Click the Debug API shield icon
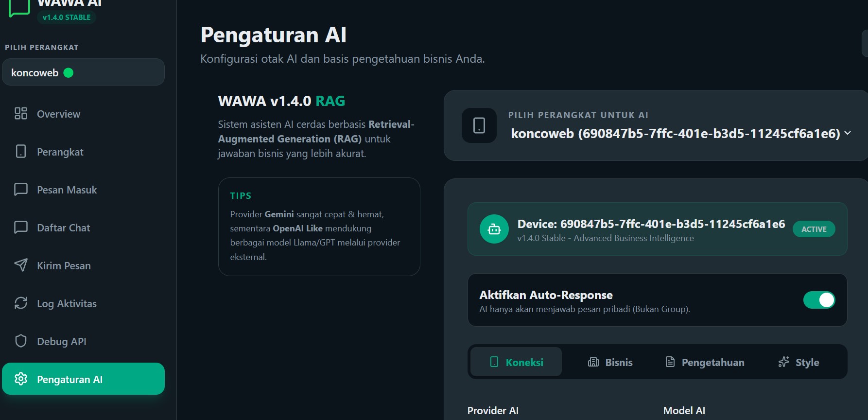 [21, 341]
